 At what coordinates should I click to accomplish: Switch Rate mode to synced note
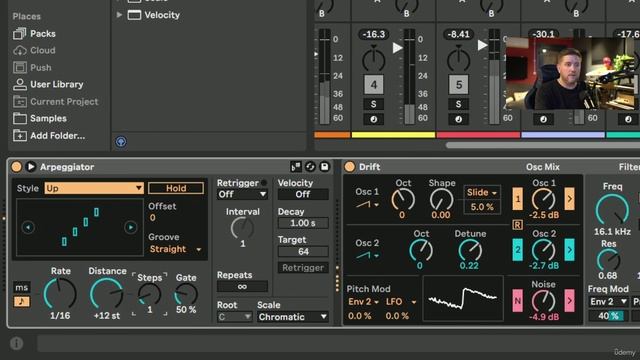[21, 302]
